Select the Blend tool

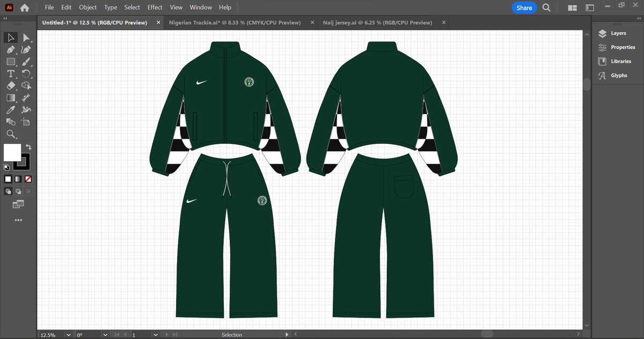pos(11,122)
